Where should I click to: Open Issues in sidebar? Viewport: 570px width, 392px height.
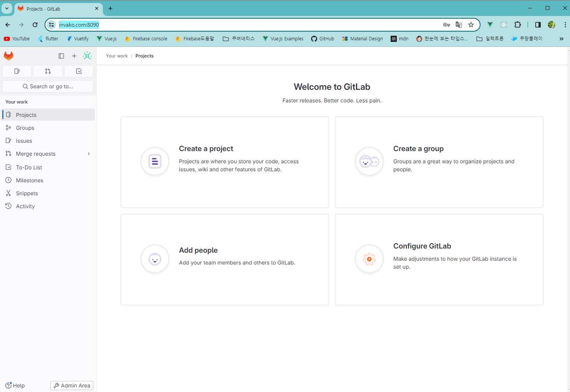point(48,141)
